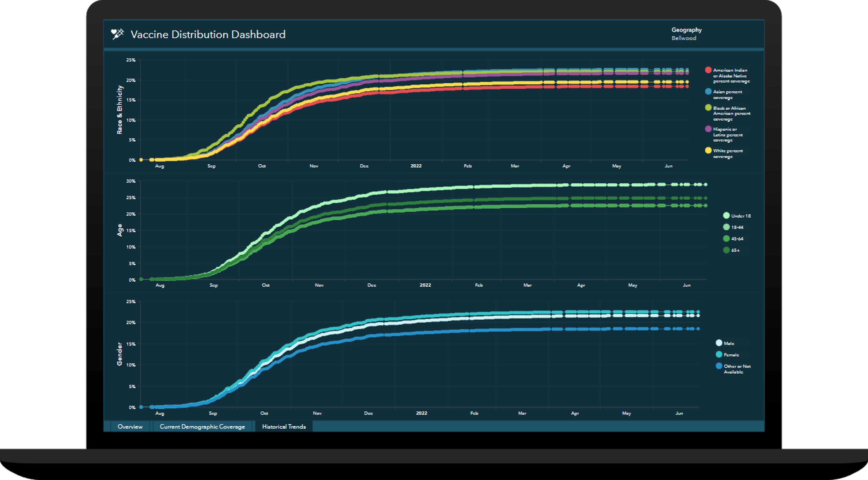
Task: Click the Hispanic or Latinx legend marker
Action: click(x=708, y=129)
